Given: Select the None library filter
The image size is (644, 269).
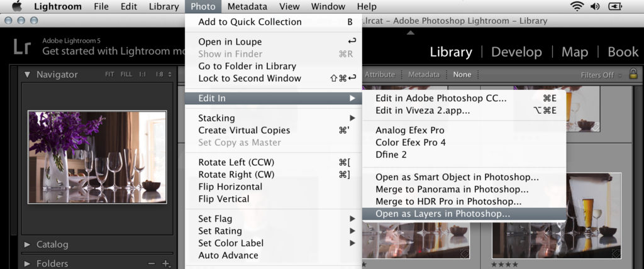Looking at the screenshot, I should 462,74.
